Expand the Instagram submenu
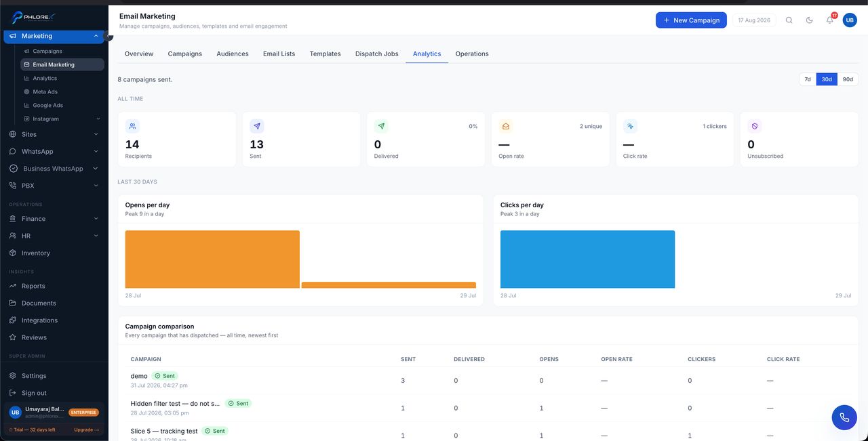868x441 pixels. coord(62,119)
